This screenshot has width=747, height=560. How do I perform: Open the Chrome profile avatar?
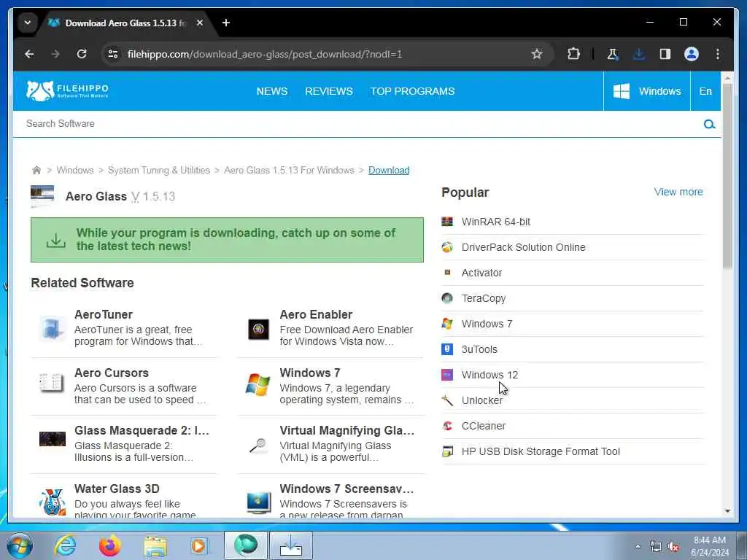coord(692,54)
